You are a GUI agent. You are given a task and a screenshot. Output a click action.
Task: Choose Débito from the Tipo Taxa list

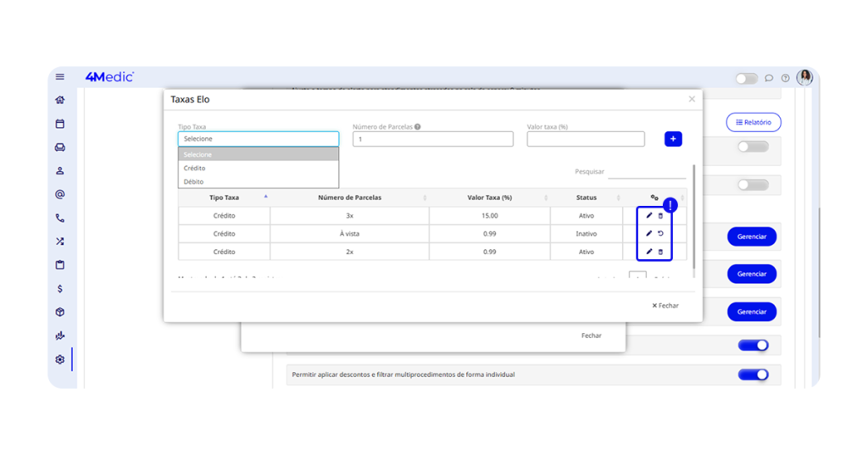(194, 181)
